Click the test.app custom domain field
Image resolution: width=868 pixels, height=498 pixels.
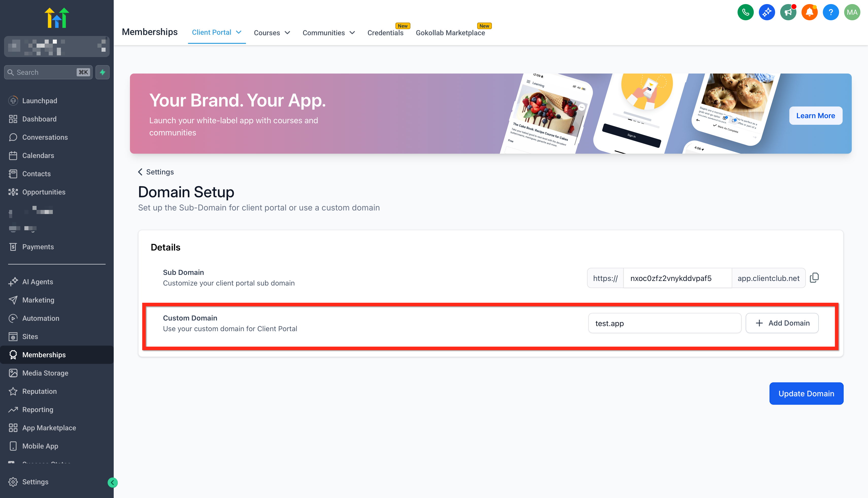[664, 323]
